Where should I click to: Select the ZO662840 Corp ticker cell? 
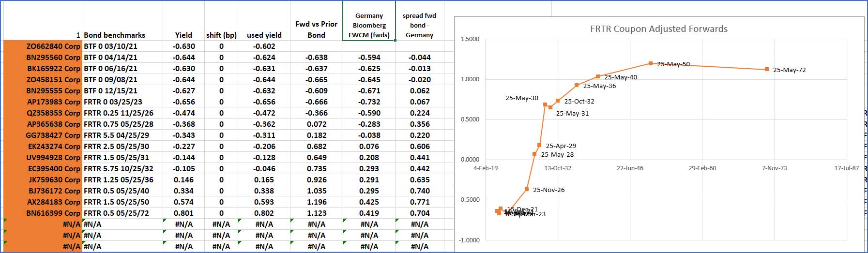click(x=53, y=46)
